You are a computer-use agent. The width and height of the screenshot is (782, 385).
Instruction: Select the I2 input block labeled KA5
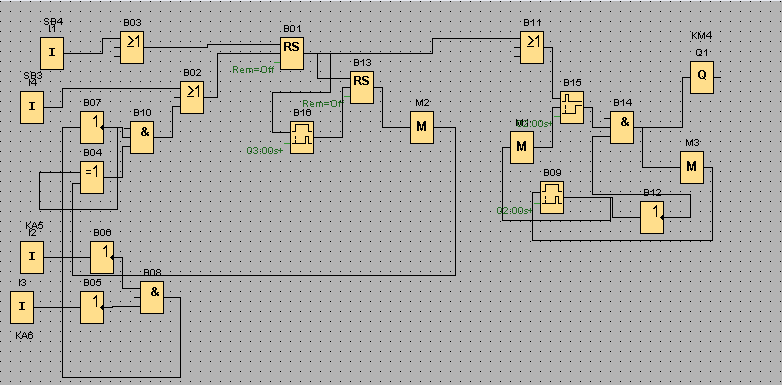tap(32, 257)
